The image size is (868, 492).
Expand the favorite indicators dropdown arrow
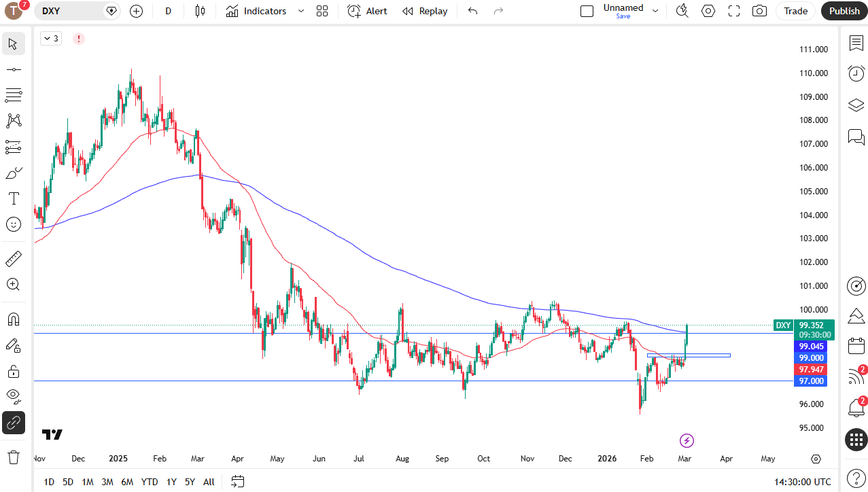(301, 11)
